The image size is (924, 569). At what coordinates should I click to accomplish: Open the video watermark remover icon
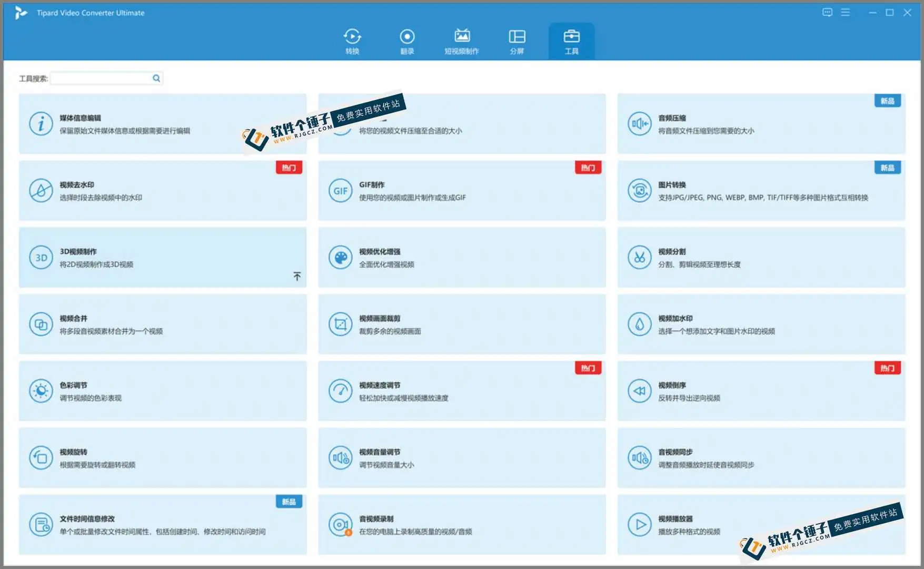(41, 191)
